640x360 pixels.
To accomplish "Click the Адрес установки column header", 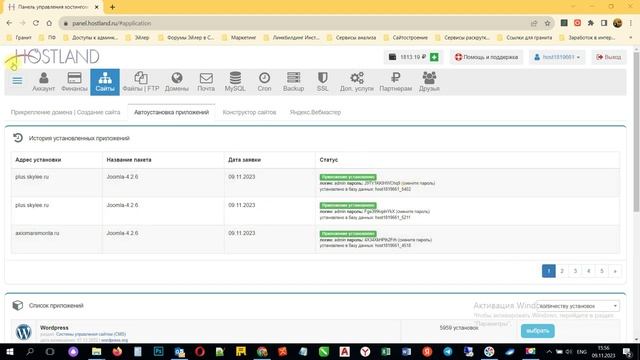I will click(x=38, y=160).
